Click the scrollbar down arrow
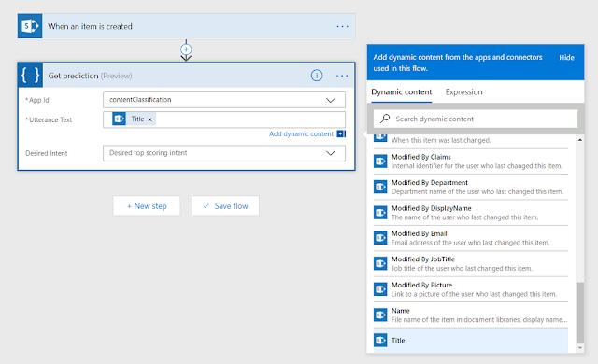 [x=580, y=347]
